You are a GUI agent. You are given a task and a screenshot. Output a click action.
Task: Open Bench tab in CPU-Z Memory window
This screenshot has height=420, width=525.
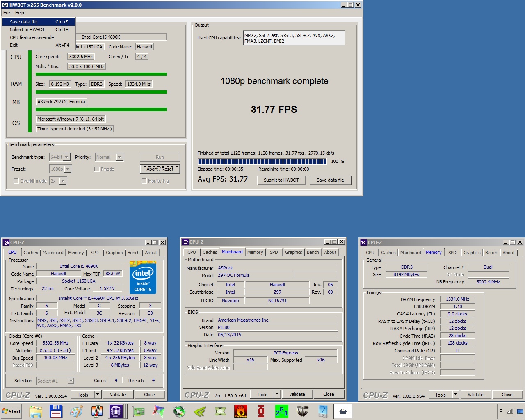pyautogui.click(x=491, y=253)
